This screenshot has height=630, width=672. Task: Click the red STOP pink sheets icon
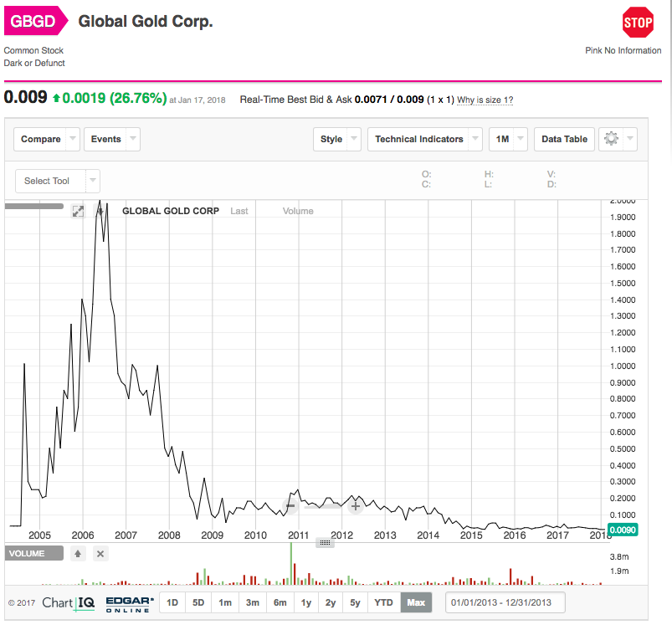coord(638,23)
